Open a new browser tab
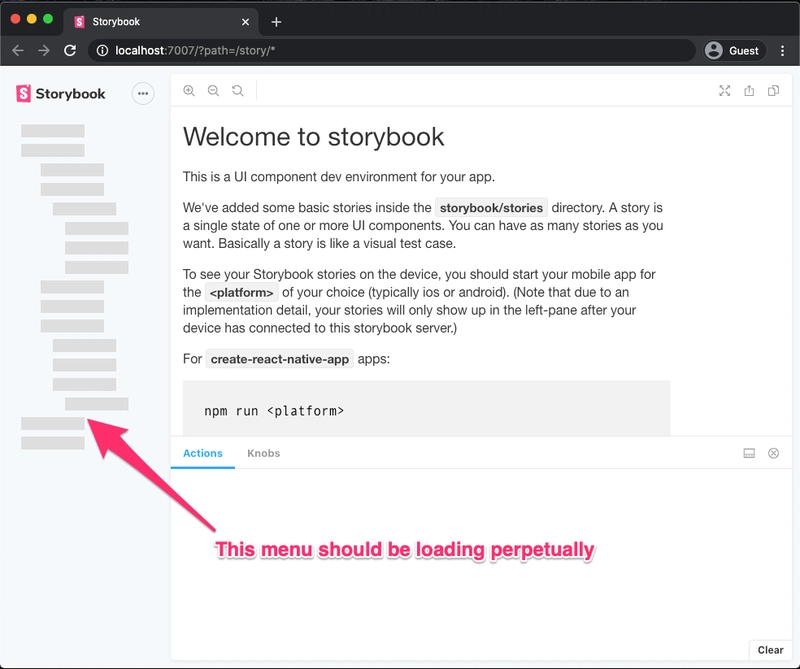The image size is (800, 669). pos(277,21)
